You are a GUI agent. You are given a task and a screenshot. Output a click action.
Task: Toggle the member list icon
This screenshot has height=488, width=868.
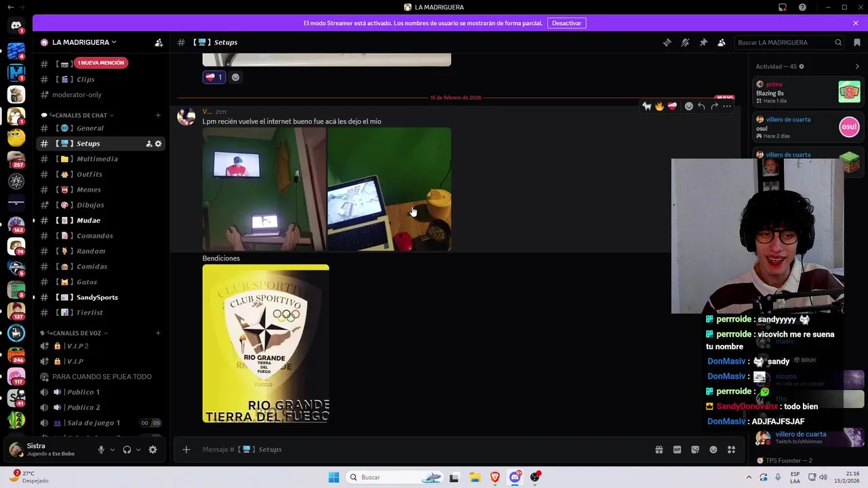tap(722, 42)
